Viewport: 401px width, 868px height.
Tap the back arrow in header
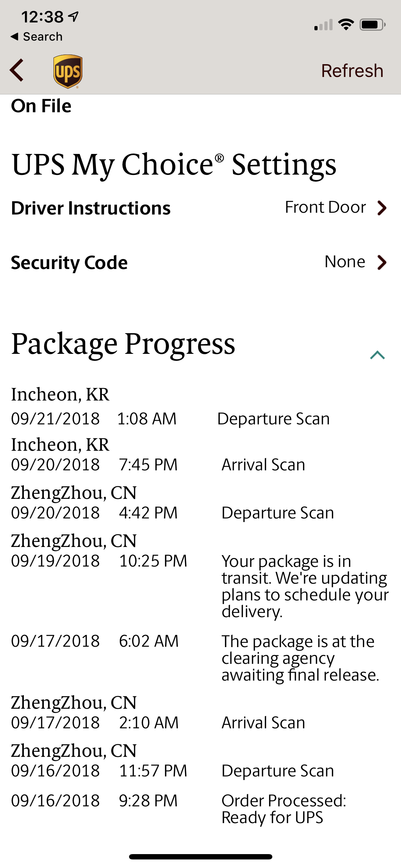coord(17,70)
